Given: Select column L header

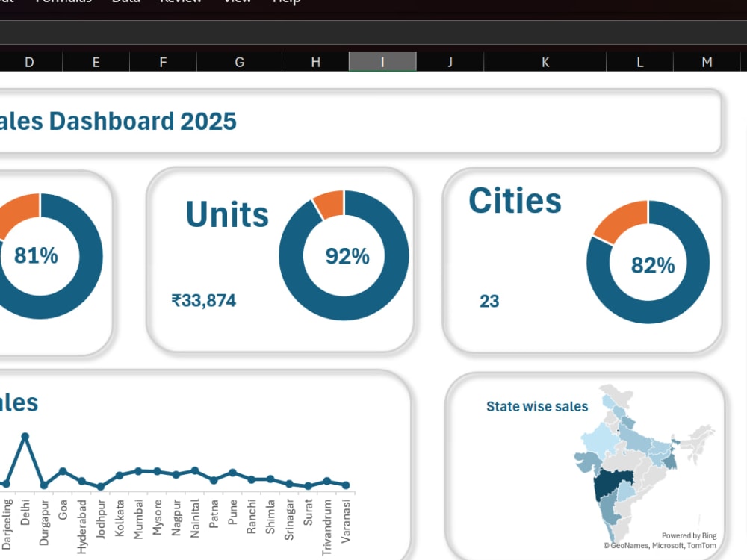Looking at the screenshot, I should (x=640, y=62).
